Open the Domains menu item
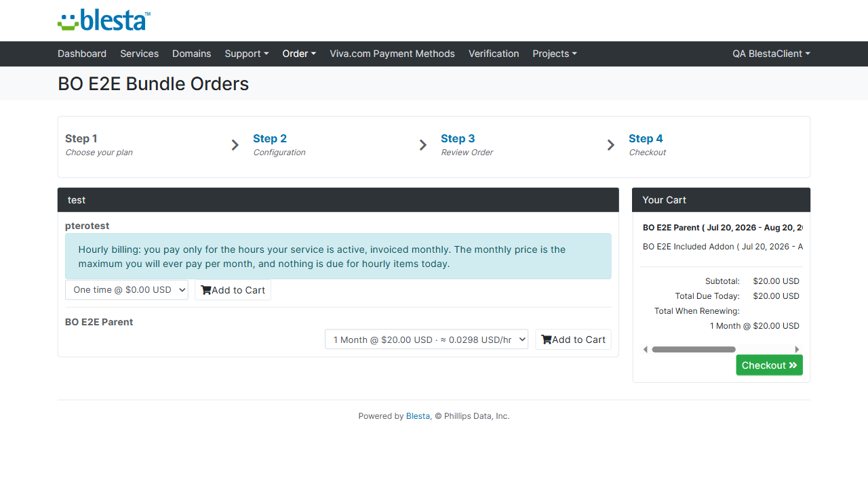Viewport: 868px width, 488px height. click(192, 54)
